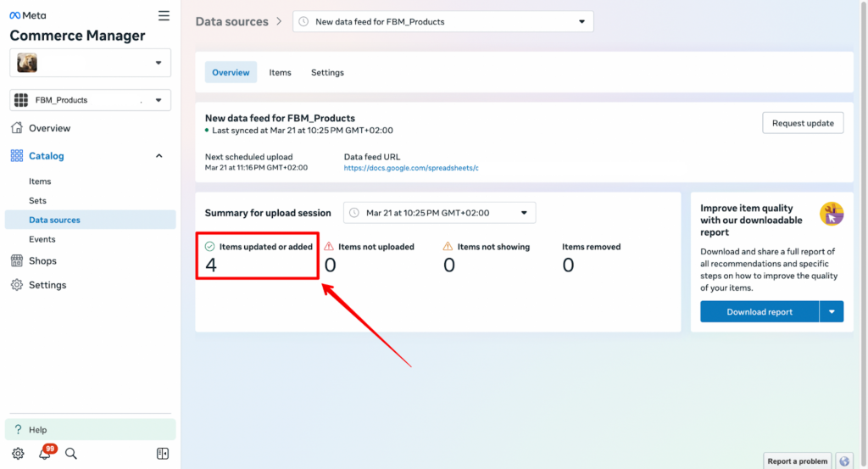Image resolution: width=868 pixels, height=469 pixels.
Task: Click the search magnifier icon
Action: [71, 454]
